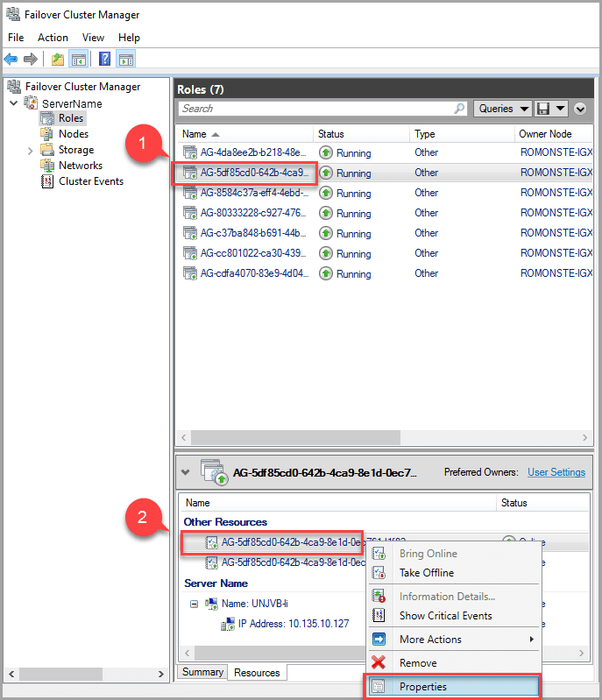Choose Properties from the context menu
Image resolution: width=602 pixels, height=700 pixels.
[422, 687]
